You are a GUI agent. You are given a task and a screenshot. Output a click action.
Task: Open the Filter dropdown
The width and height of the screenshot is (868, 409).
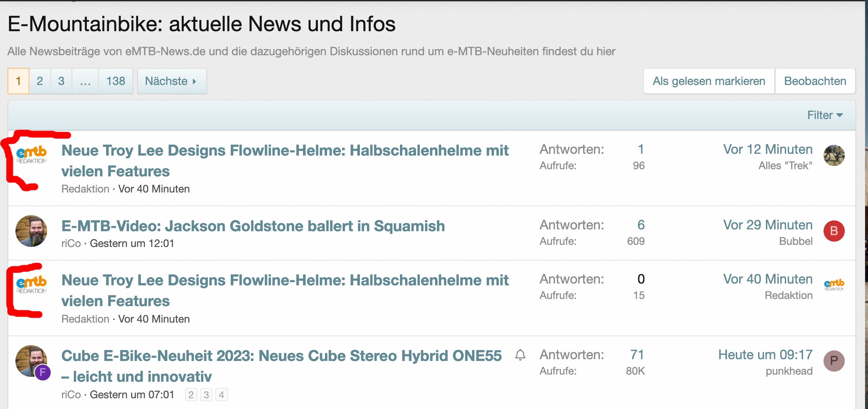(x=825, y=115)
